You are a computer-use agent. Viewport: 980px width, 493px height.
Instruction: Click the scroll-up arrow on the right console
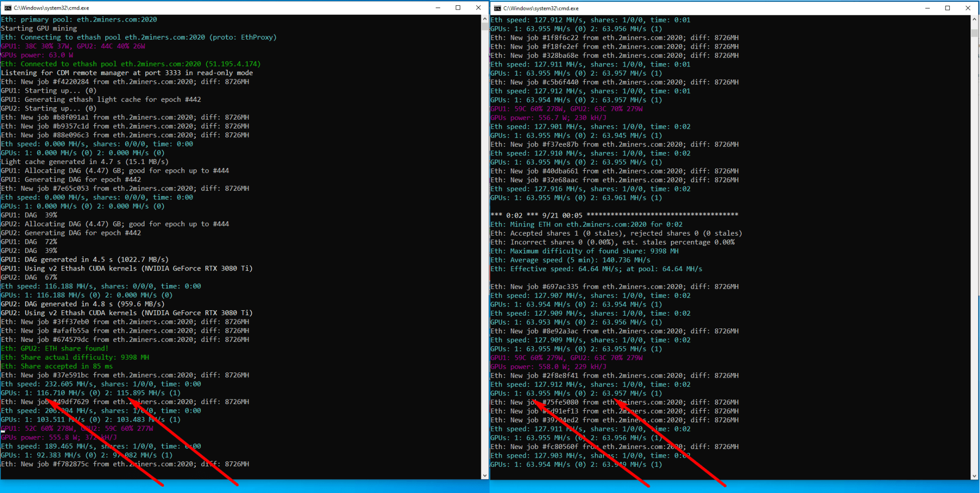[x=975, y=19]
